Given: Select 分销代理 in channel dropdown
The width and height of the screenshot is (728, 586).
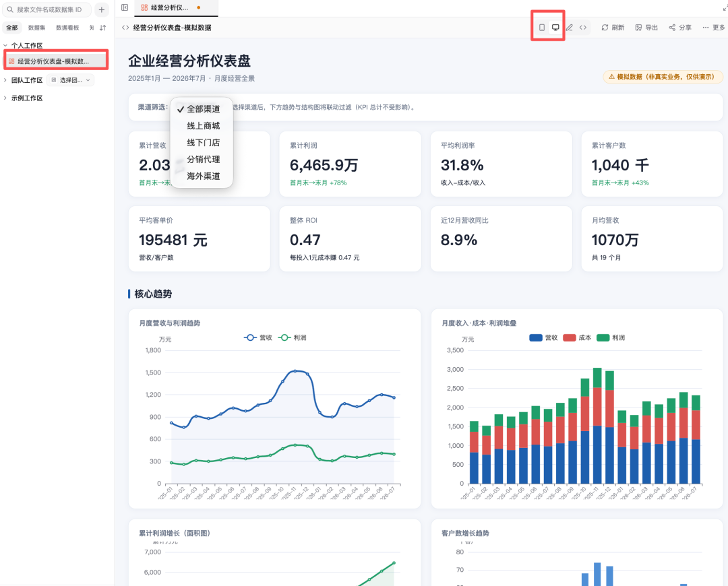Looking at the screenshot, I should (x=202, y=159).
